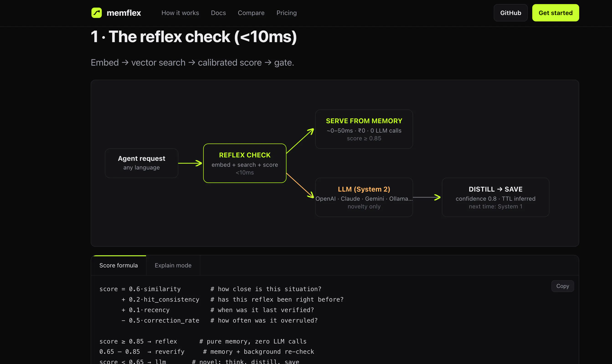Image resolution: width=612 pixels, height=364 pixels.
Task: Click the text "next time: System 1"
Action: tap(496, 207)
